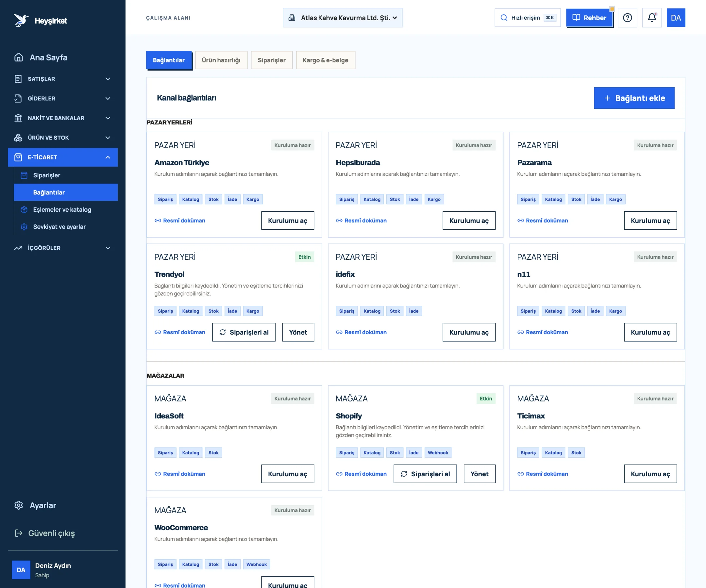Viewport: 706px width, 588px height.
Task: Open Ayarlar gear in sidebar
Action: [19, 505]
